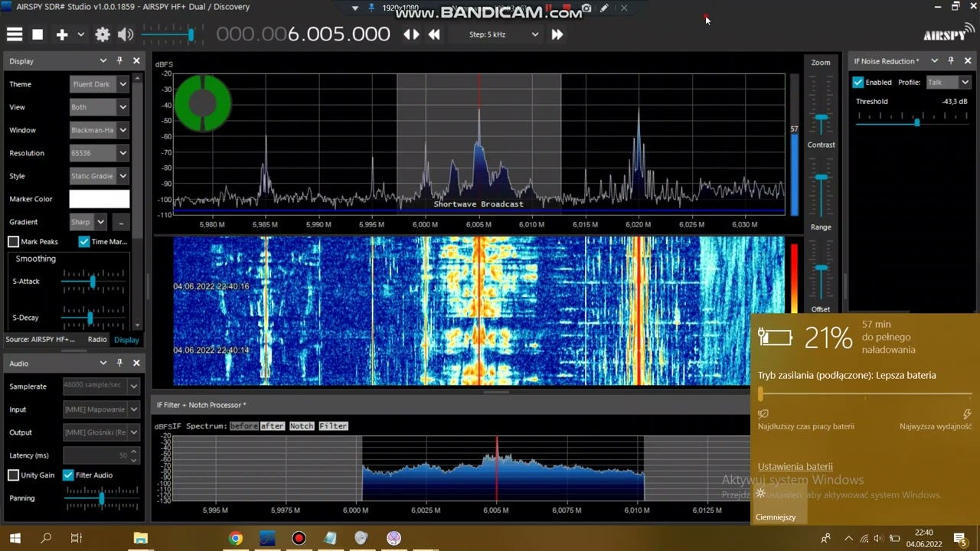
Task: Toggle the Notch button
Action: (x=302, y=425)
